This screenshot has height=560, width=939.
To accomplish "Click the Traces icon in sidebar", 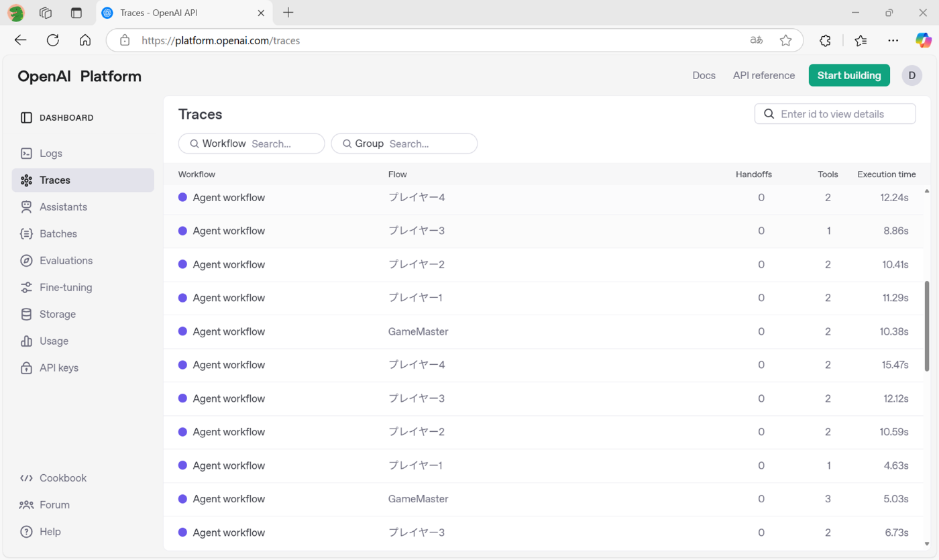I will click(26, 180).
